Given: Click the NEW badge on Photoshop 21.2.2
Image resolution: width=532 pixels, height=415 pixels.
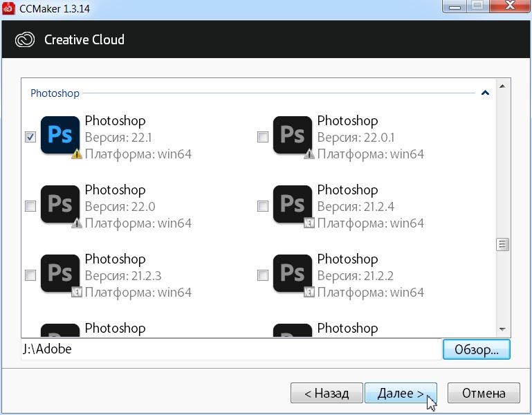Looking at the screenshot, I should 309,292.
